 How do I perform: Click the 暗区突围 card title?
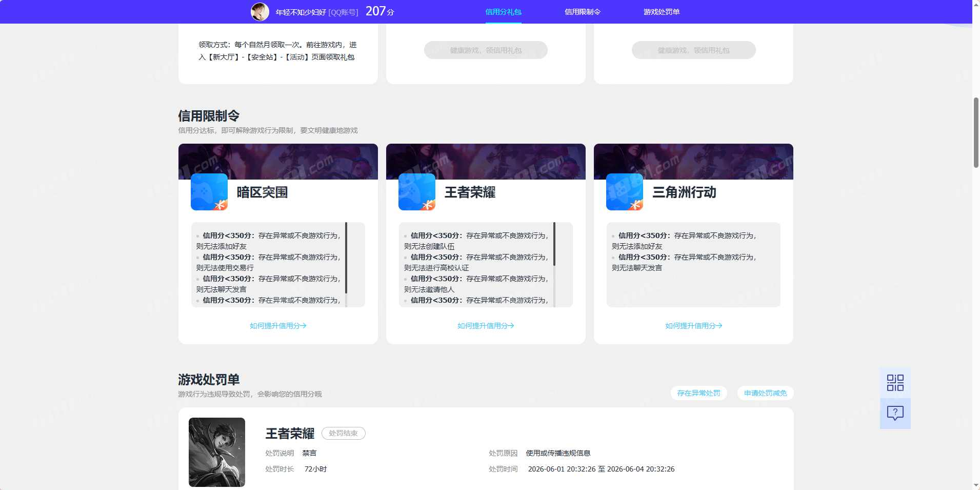262,192
